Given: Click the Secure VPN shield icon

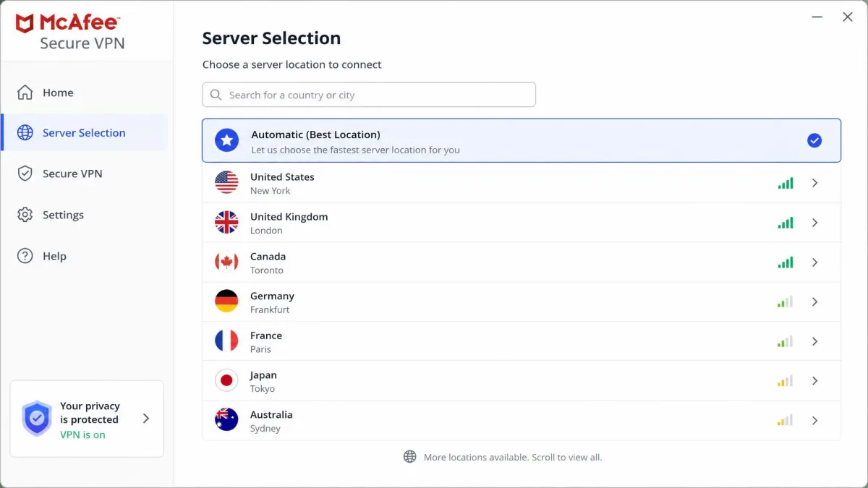Looking at the screenshot, I should [25, 174].
